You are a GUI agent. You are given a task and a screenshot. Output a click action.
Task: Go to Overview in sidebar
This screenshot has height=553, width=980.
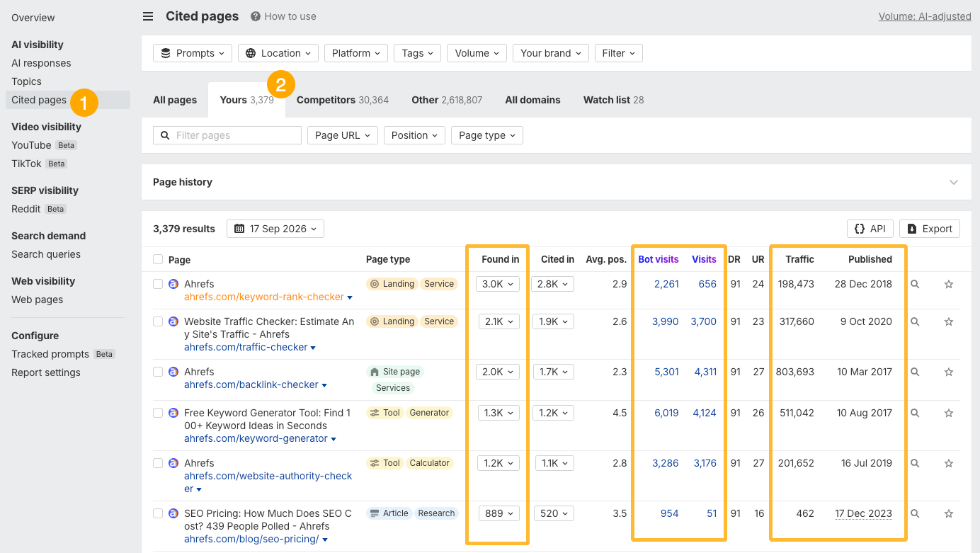pos(33,18)
